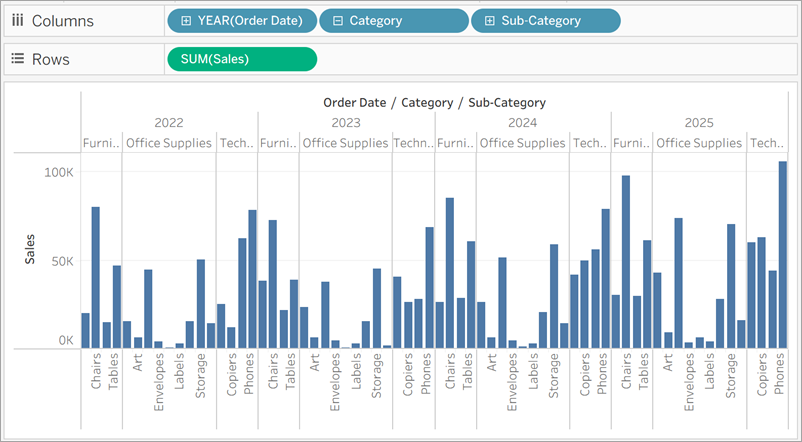Screen dimensions: 802x442
Task: Expand the YEAR(Order Date) pill plus icon
Action: pos(185,20)
